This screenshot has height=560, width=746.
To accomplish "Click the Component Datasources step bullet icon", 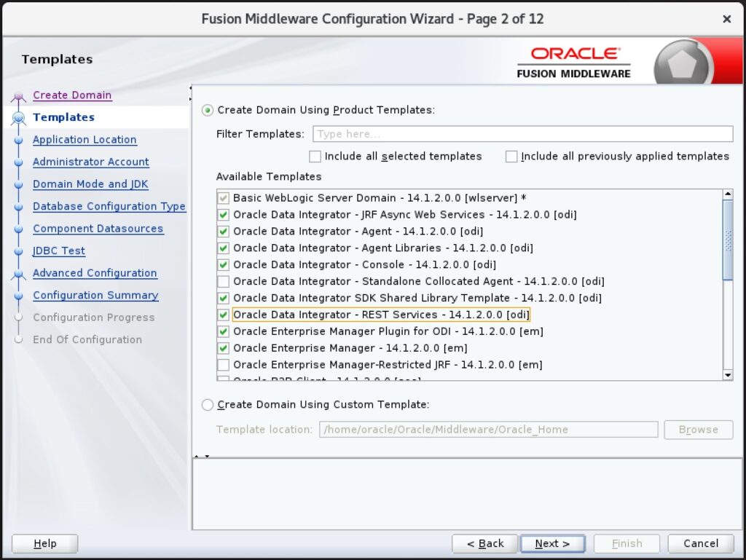I will (18, 229).
